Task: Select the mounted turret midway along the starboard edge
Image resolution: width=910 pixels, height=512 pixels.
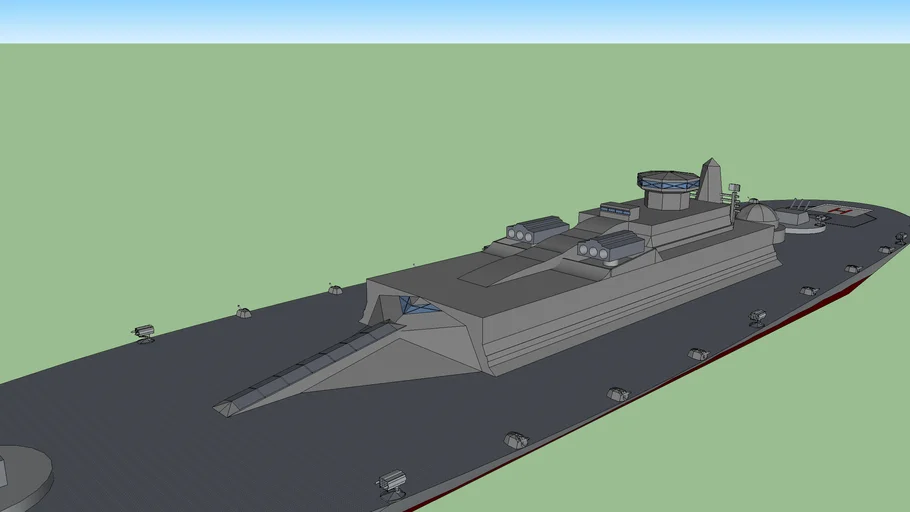Action: click(757, 317)
